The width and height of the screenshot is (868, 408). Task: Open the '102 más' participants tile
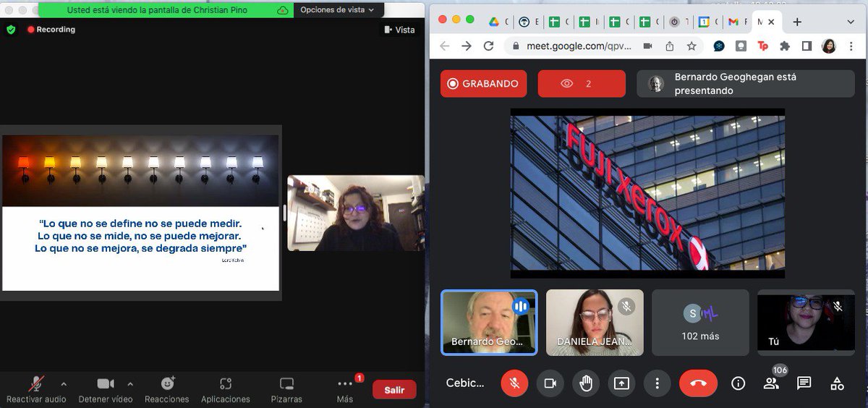(700, 323)
